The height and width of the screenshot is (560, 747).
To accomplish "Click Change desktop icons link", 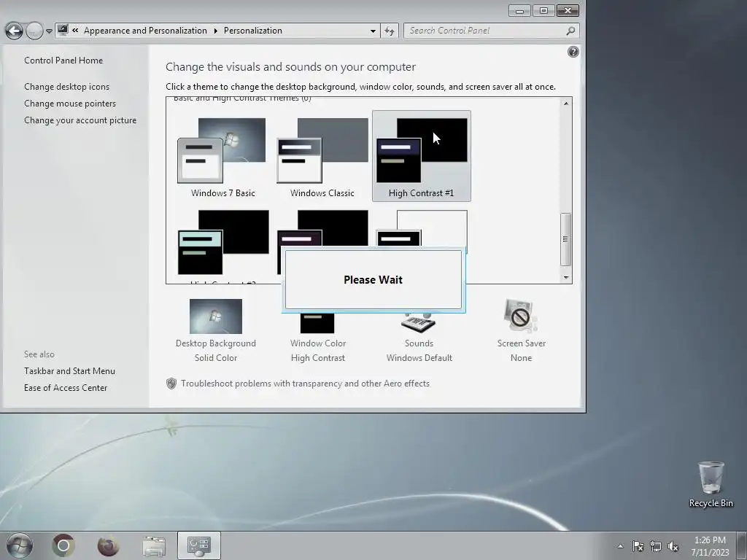I will tap(66, 87).
